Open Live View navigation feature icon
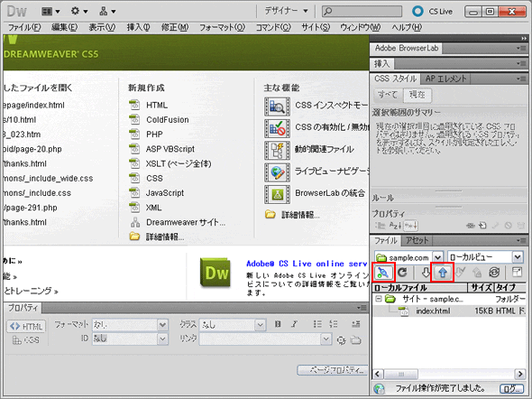The image size is (532, 399). click(277, 172)
